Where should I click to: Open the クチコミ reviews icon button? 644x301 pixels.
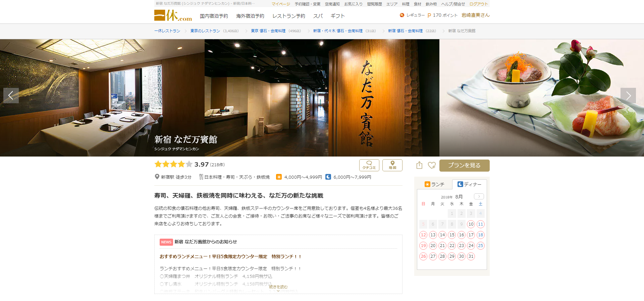[x=369, y=165]
